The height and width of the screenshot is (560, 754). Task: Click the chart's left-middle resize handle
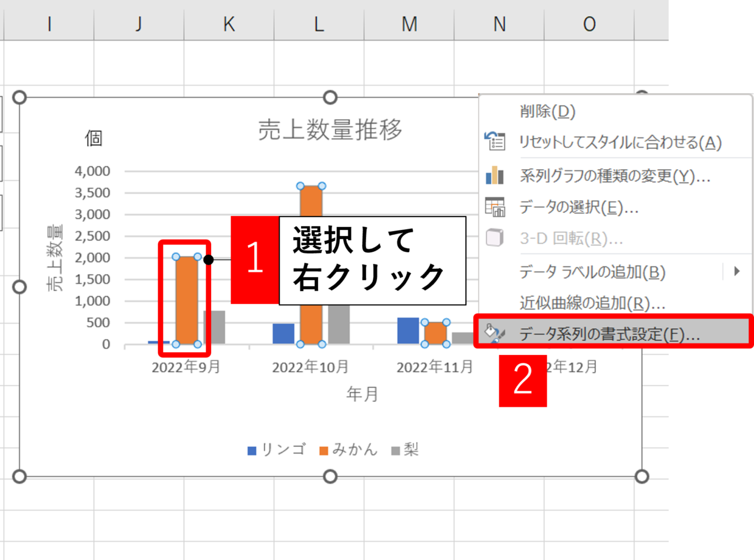tap(19, 286)
